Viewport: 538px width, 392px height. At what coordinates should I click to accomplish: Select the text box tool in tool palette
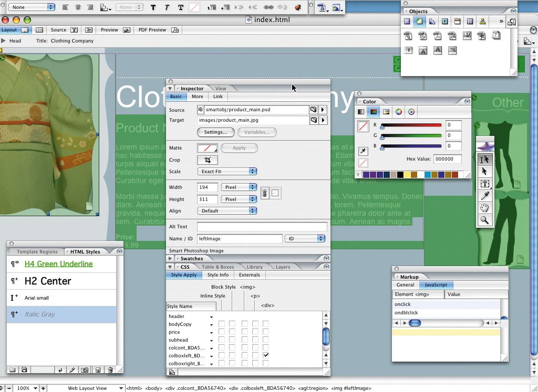pos(484,184)
